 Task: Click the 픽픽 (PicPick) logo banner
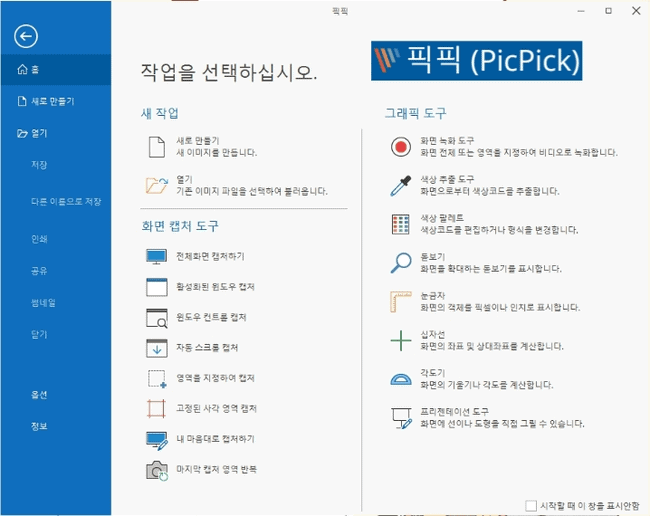tap(476, 61)
